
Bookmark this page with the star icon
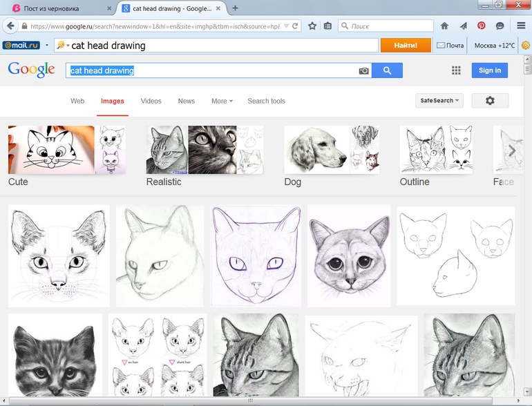tap(312, 26)
